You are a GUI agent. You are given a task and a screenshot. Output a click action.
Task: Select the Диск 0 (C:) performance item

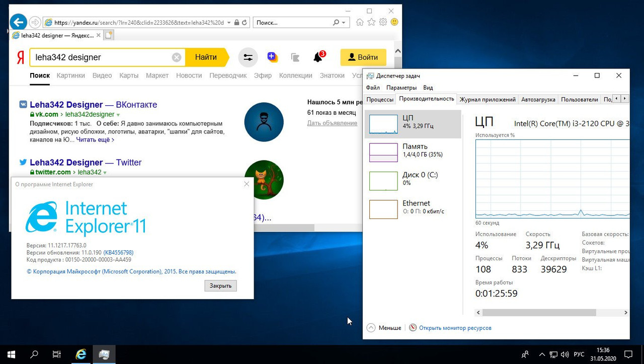pyautogui.click(x=413, y=181)
